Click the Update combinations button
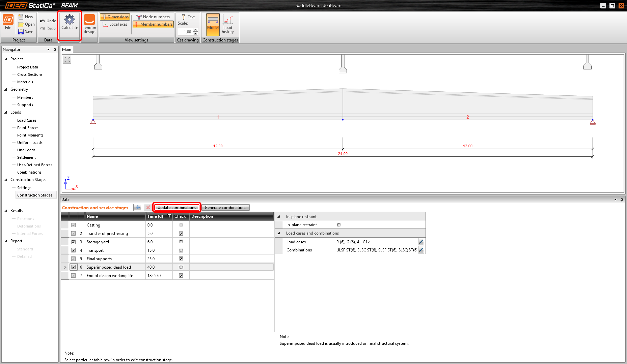This screenshot has height=364, width=627. point(177,208)
